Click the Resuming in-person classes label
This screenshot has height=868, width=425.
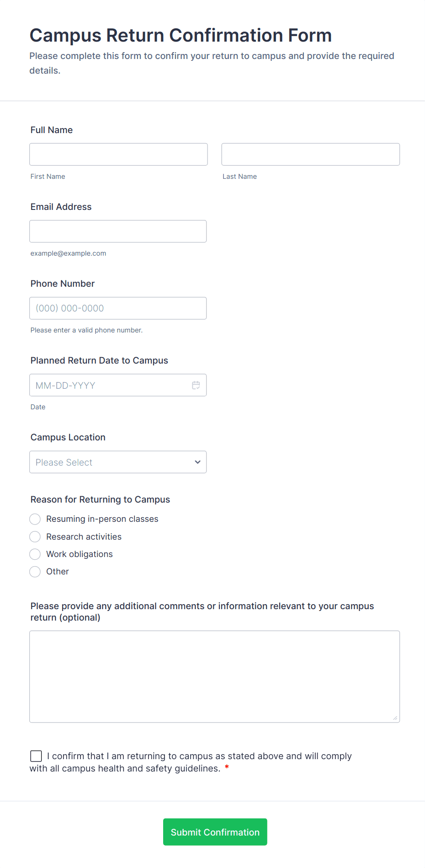(x=102, y=519)
